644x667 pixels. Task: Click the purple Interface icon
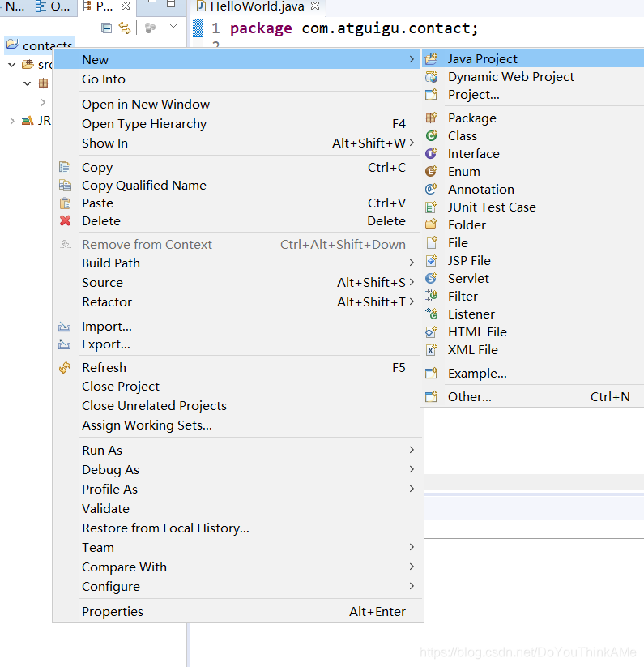[x=431, y=153]
